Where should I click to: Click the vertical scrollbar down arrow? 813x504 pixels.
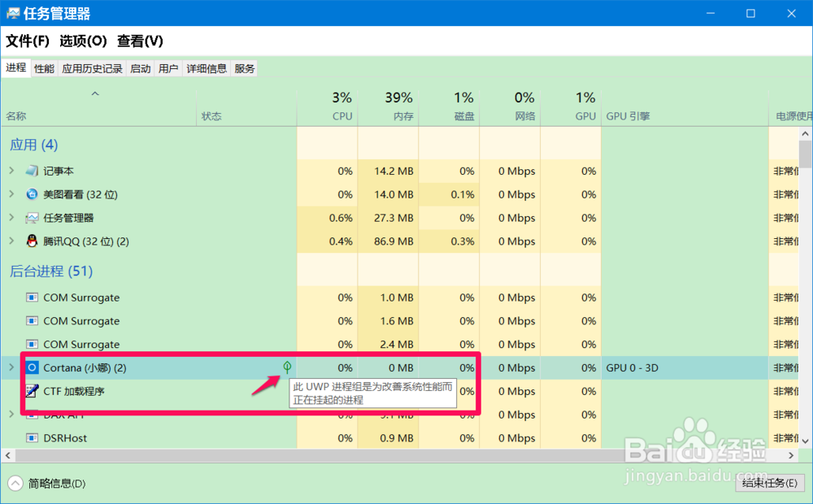coord(805,441)
